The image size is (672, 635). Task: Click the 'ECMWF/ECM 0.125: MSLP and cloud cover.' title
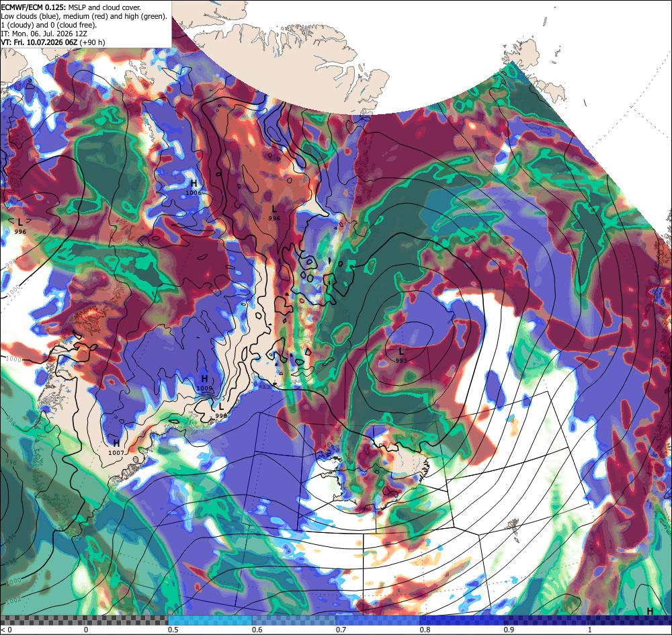pos(71,7)
